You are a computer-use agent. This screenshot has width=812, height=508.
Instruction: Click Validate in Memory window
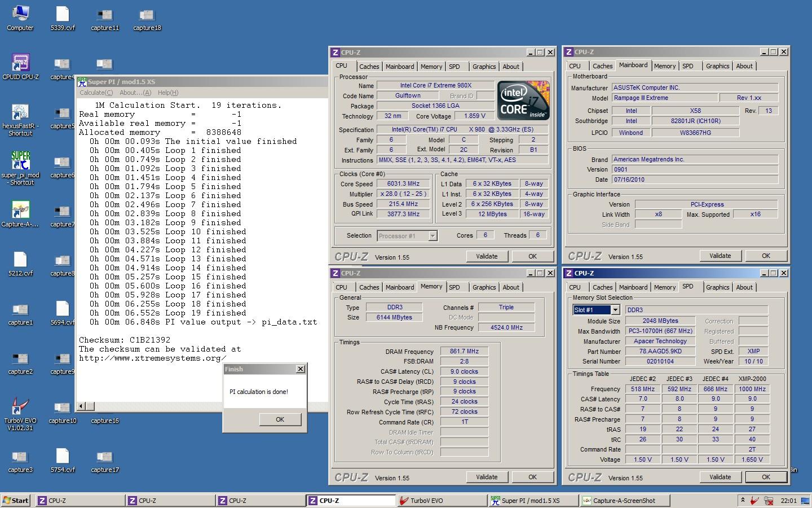[x=487, y=477]
